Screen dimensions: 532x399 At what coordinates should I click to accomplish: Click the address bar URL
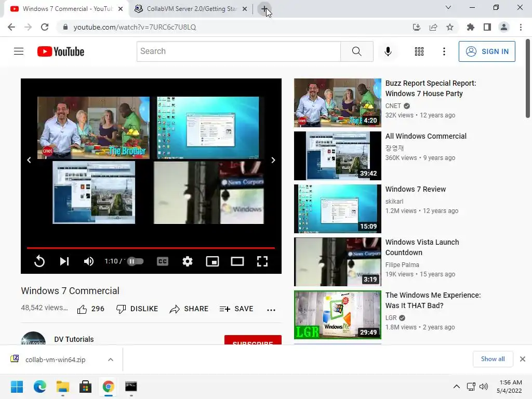[135, 27]
